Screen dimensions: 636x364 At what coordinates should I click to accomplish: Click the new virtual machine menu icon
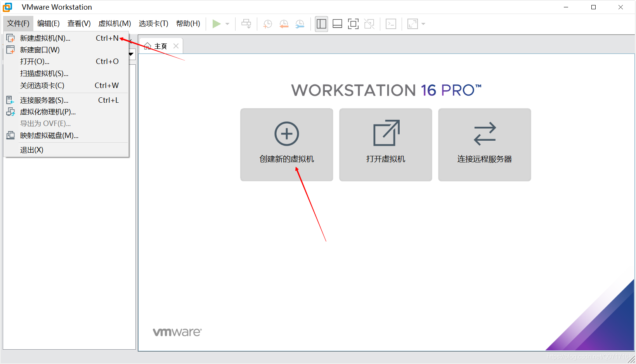(x=10, y=38)
